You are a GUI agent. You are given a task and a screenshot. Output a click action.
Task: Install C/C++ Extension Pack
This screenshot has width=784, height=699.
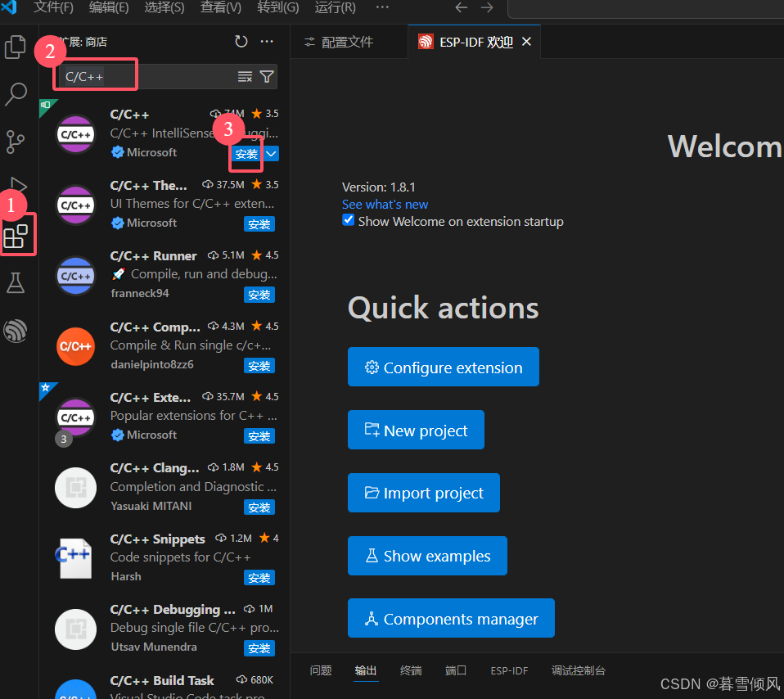[259, 436]
